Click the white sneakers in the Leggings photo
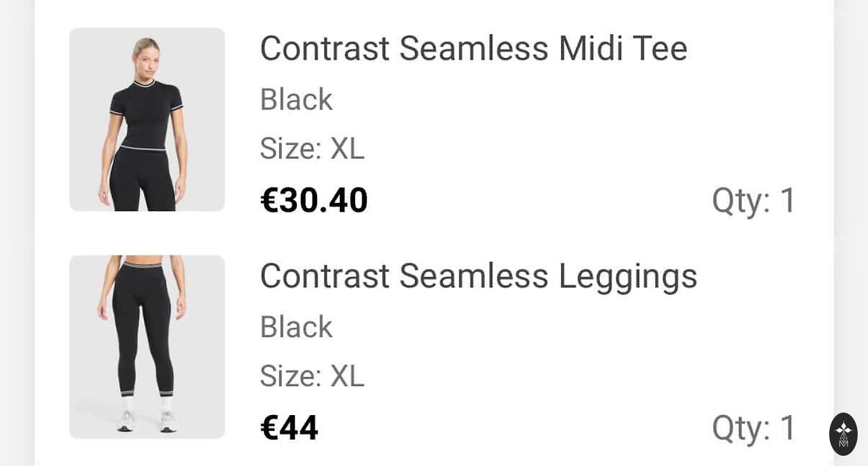 [x=147, y=421]
